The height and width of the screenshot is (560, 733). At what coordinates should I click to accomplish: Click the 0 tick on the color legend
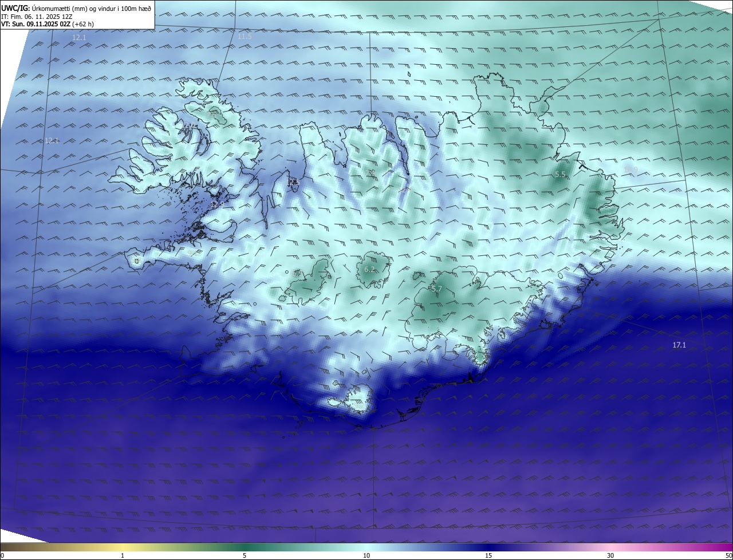(2, 555)
